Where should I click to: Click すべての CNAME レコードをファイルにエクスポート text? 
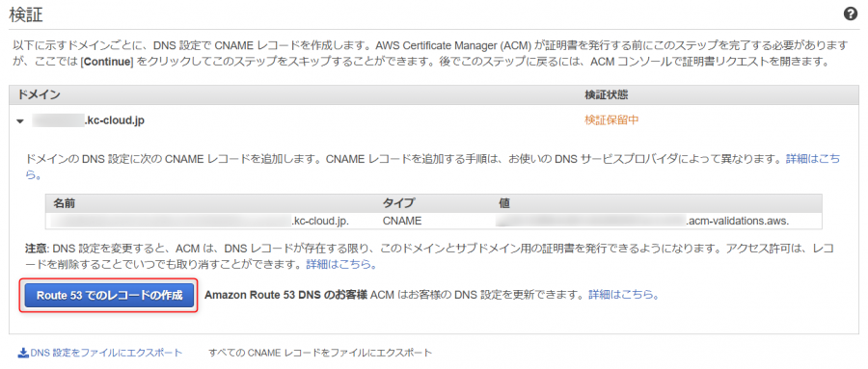[320, 353]
